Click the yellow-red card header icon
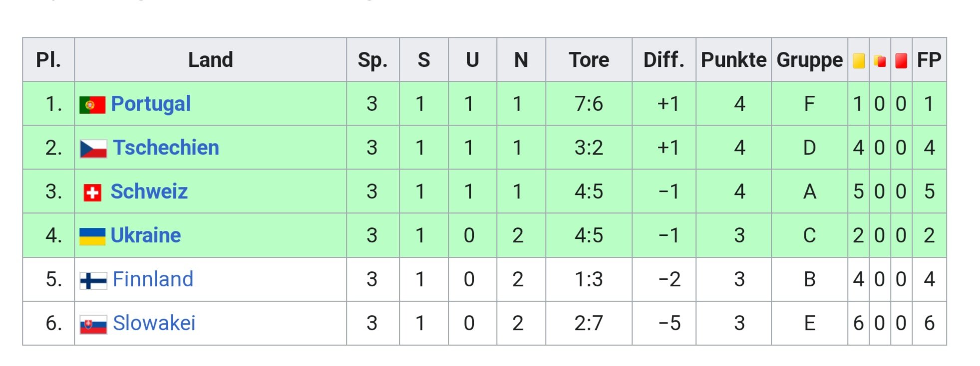The height and width of the screenshot is (366, 980). pos(880,61)
